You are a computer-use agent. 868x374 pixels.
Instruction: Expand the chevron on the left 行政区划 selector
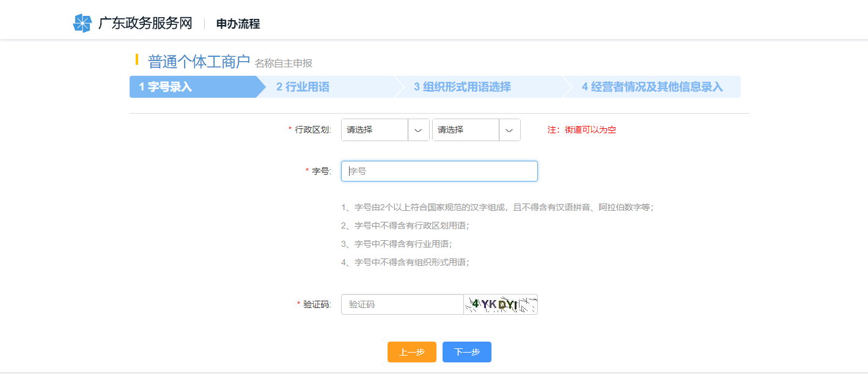tap(419, 130)
